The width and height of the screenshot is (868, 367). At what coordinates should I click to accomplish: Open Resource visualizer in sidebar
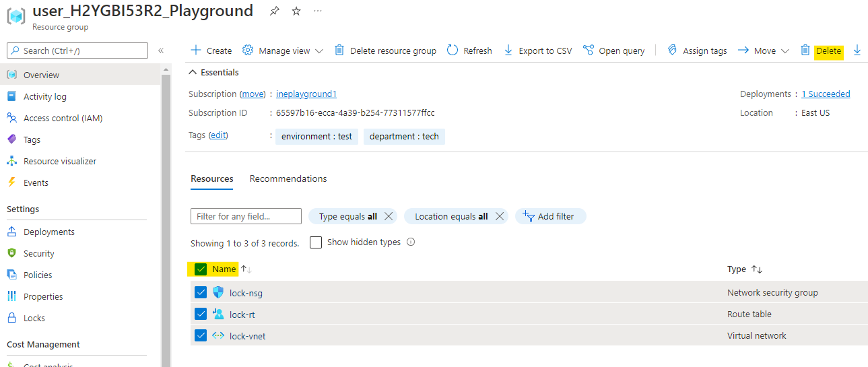pos(59,161)
